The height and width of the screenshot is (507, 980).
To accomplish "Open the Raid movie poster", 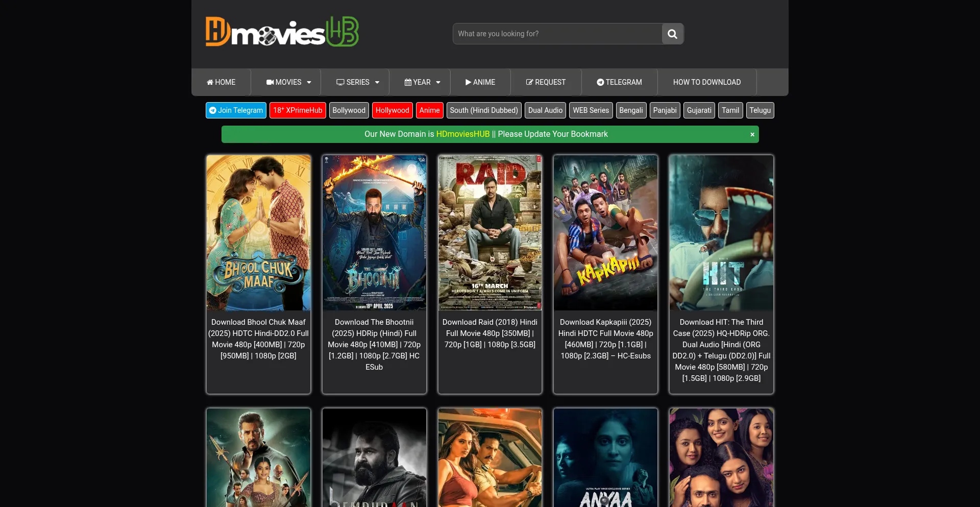I will click(x=490, y=233).
